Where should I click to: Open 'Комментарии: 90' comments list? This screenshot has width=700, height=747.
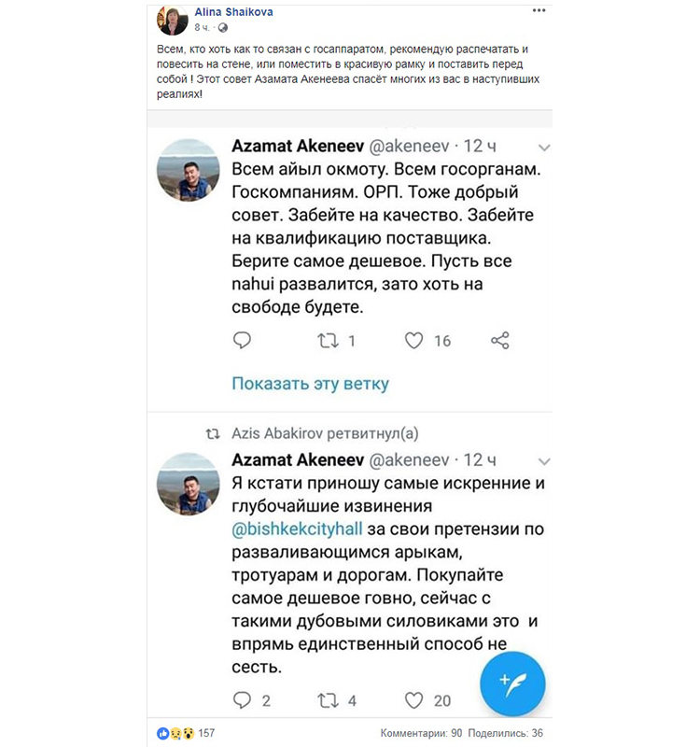(422, 733)
